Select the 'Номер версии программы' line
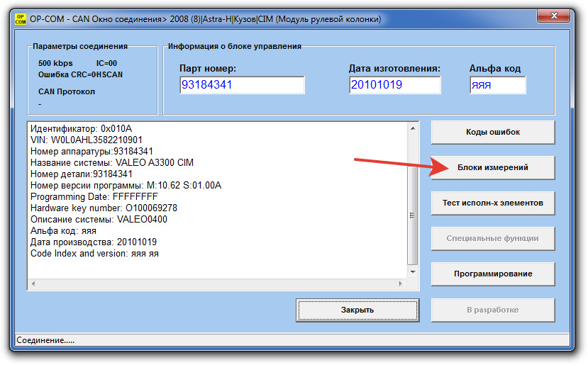 tap(126, 186)
